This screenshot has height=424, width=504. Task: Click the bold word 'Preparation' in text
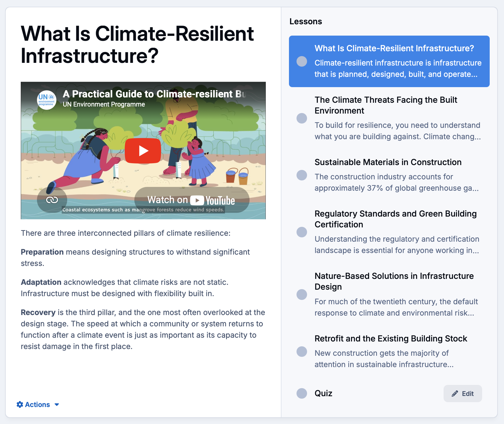[42, 252]
